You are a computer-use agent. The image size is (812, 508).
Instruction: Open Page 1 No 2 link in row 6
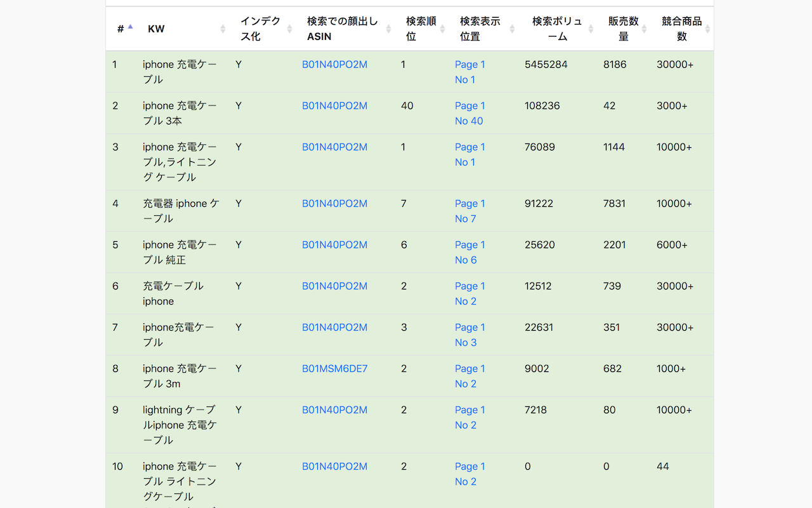coord(470,293)
